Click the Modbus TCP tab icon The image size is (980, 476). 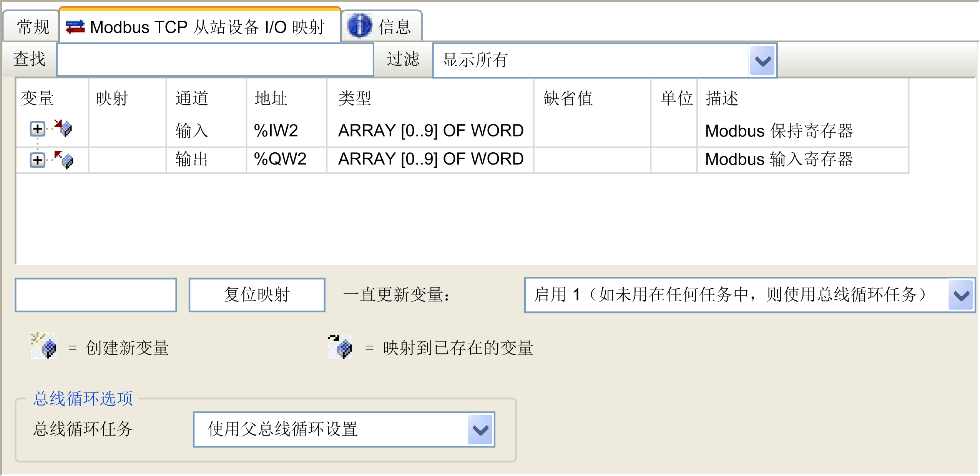[75, 27]
